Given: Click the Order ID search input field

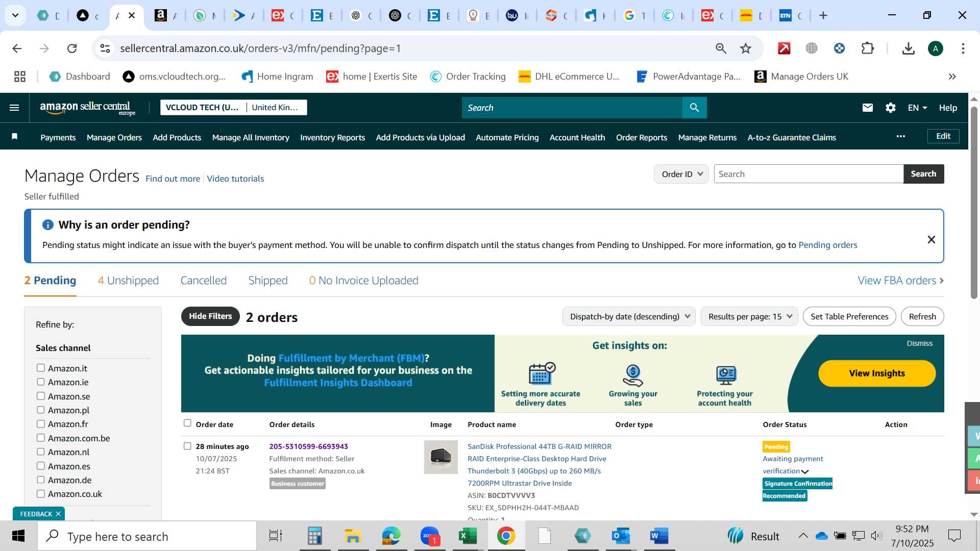Looking at the screenshot, I should click(x=808, y=174).
